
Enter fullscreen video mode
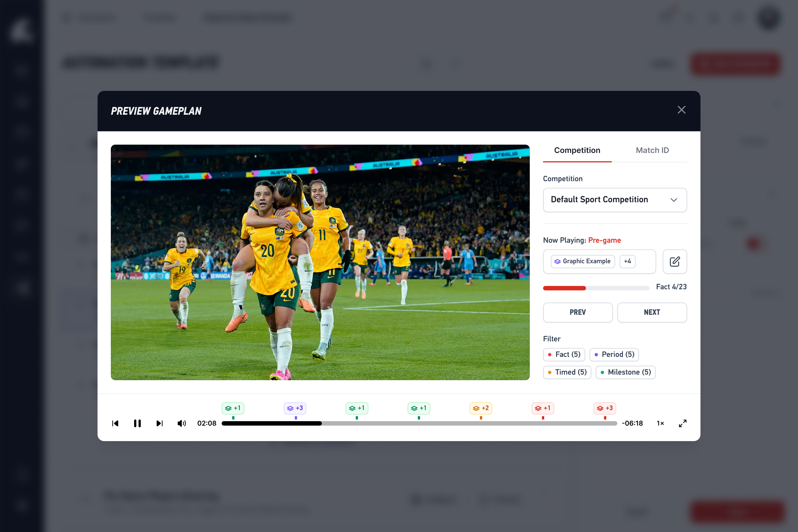point(683,423)
